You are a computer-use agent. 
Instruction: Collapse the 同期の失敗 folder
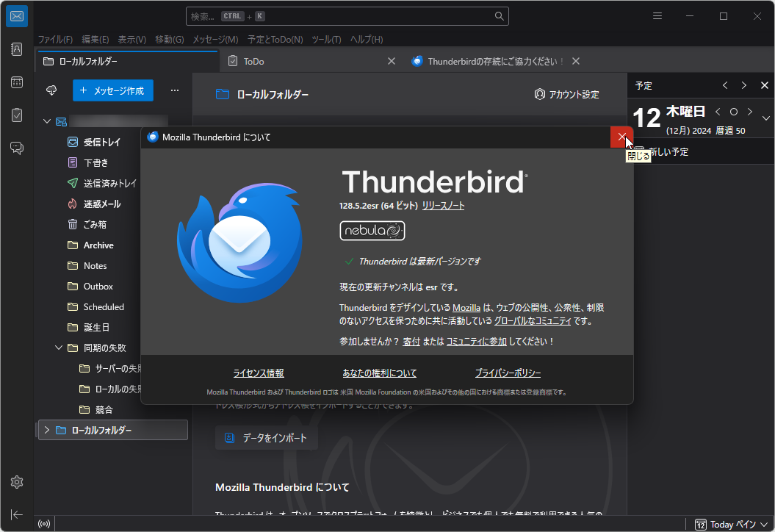tap(59, 348)
